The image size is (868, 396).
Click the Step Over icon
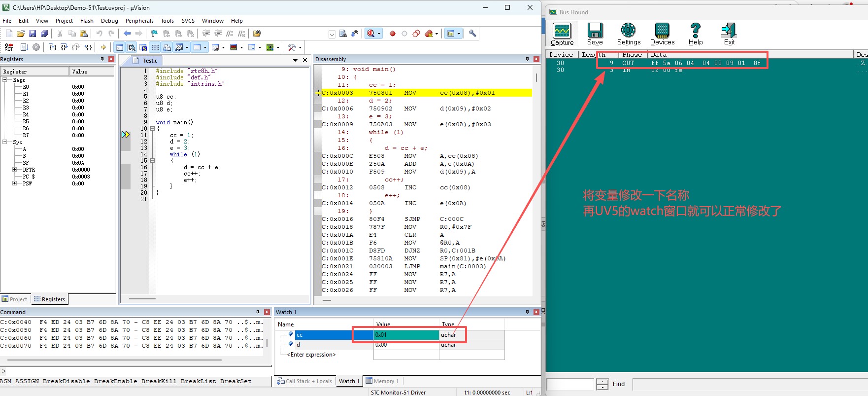pyautogui.click(x=65, y=47)
